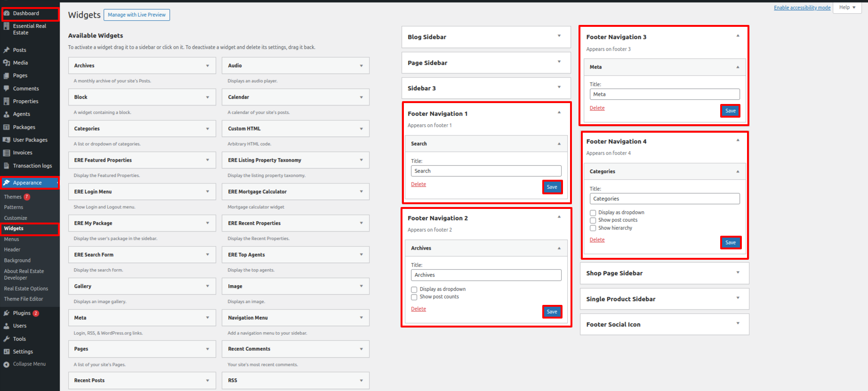Click the Plugins plug icon
868x391 pixels.
click(7, 313)
